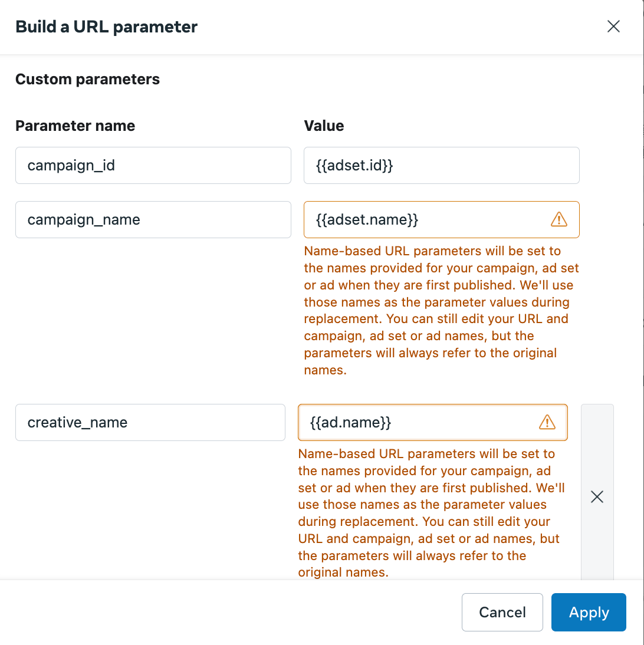This screenshot has height=645, width=644.
Task: Click warning text under {{ad.name}} field
Action: pos(432,513)
